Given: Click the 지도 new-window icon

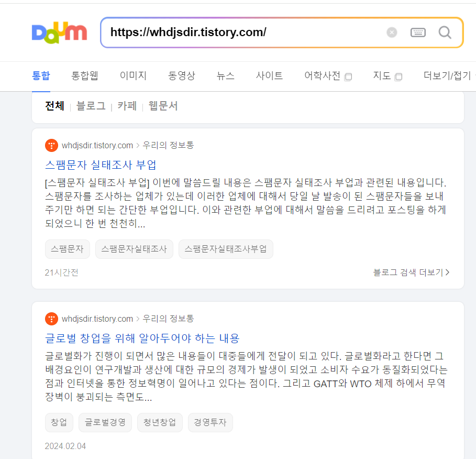Looking at the screenshot, I should (x=398, y=77).
